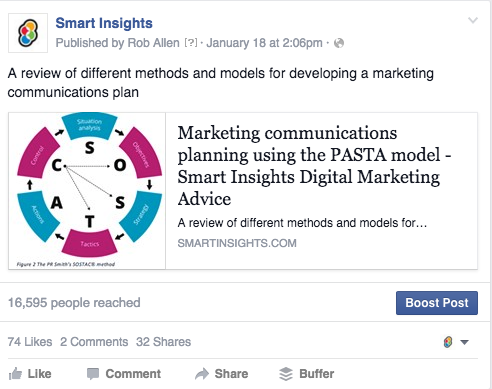Click the Share arrow icon

click(202, 374)
